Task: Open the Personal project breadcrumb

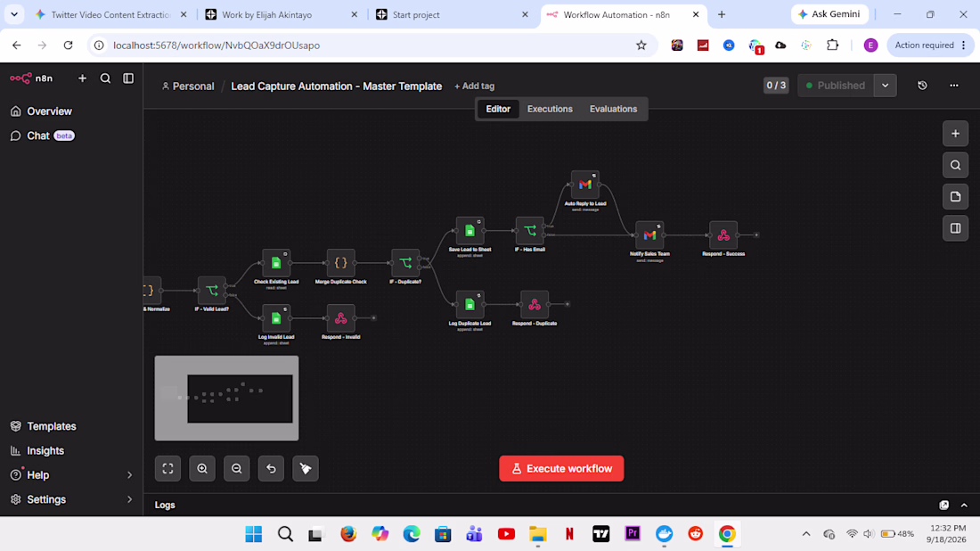Action: (187, 86)
